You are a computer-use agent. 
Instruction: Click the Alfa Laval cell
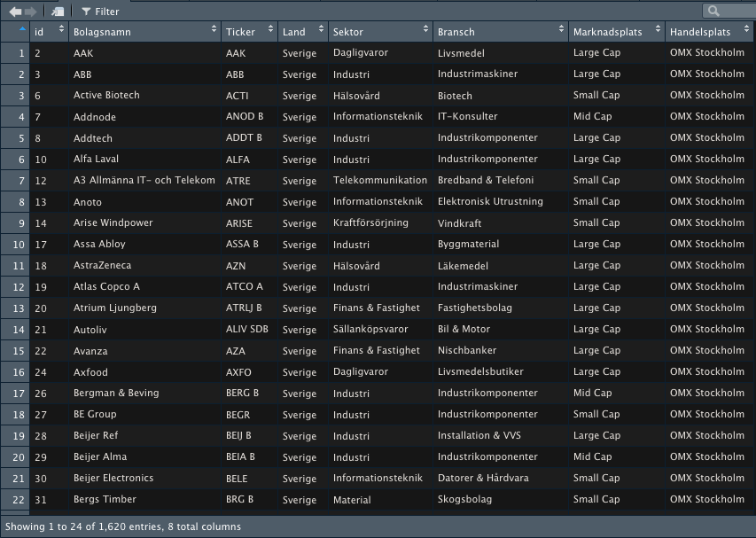[x=144, y=159]
